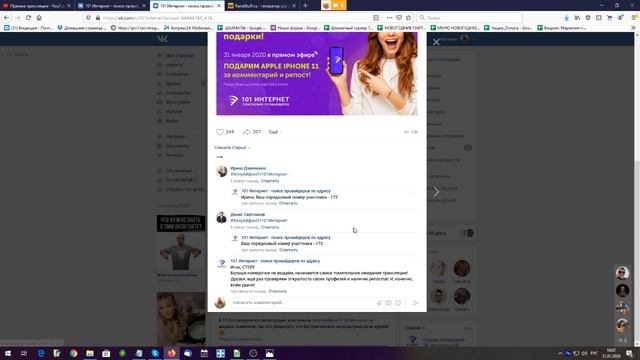Open Firefox from the taskbar
This screenshot has width=640, height=360.
pos(171,353)
